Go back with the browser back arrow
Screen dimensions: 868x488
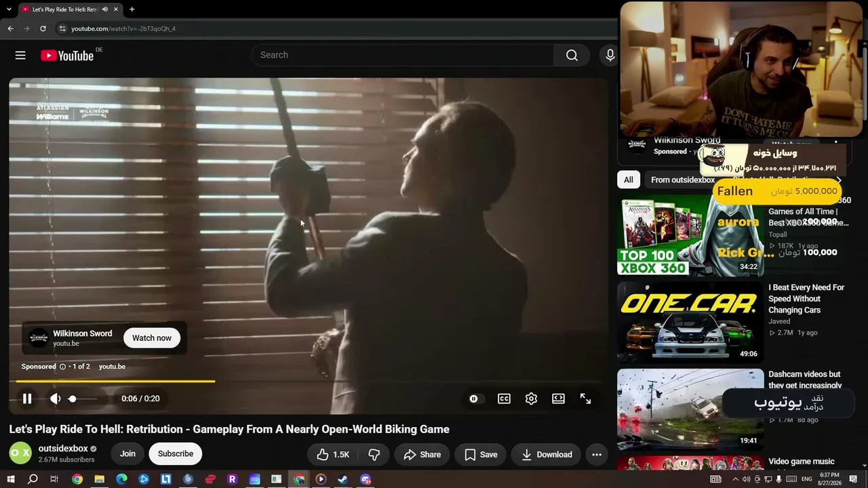(10, 28)
